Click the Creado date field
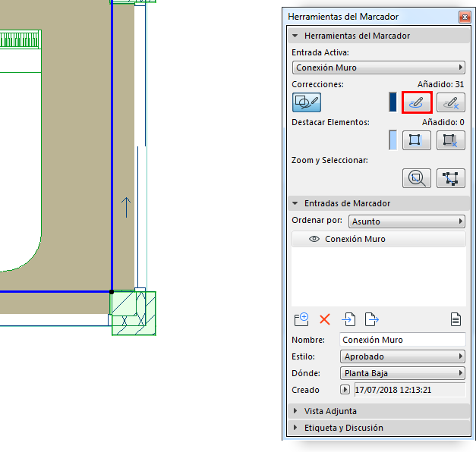This screenshot has height=452, width=476. point(410,390)
